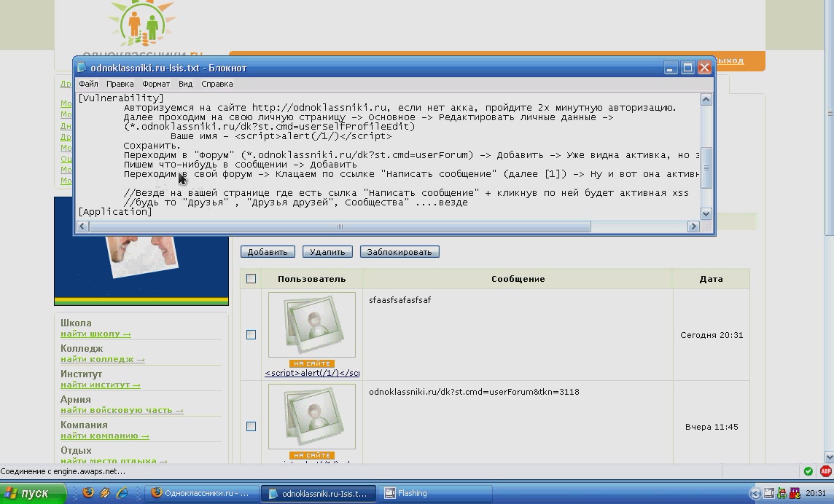Click the green checkmark status bar icon
This screenshot has width=834, height=504.
tap(808, 471)
